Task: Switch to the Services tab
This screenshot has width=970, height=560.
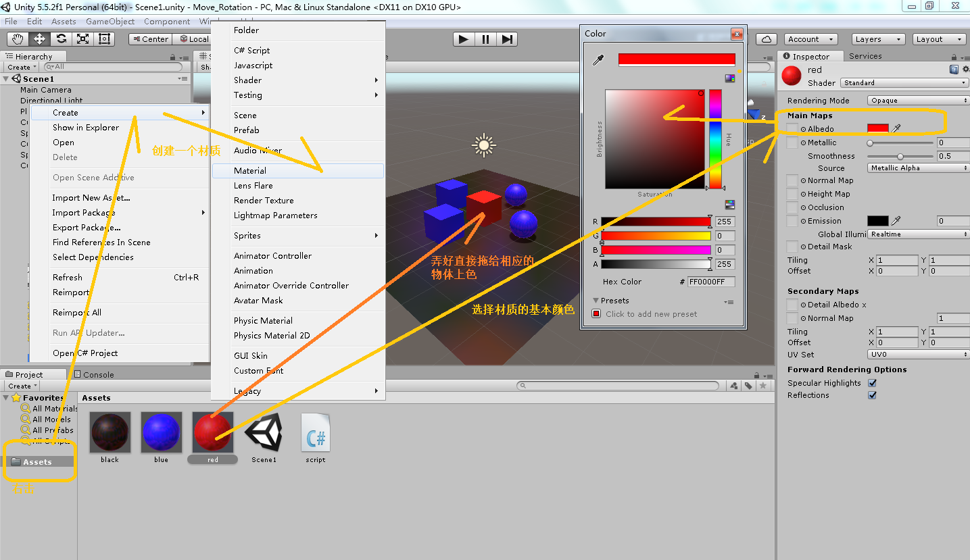Action: pyautogui.click(x=865, y=56)
